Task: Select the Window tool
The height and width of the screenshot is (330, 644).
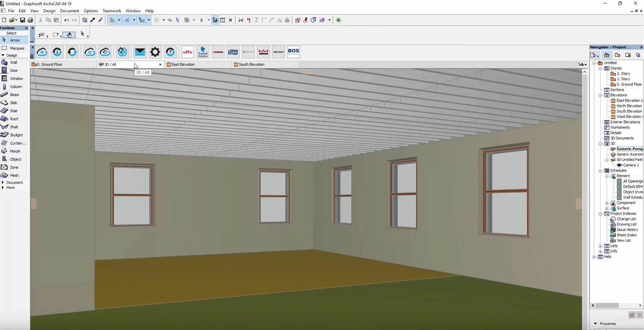Action: (x=16, y=78)
